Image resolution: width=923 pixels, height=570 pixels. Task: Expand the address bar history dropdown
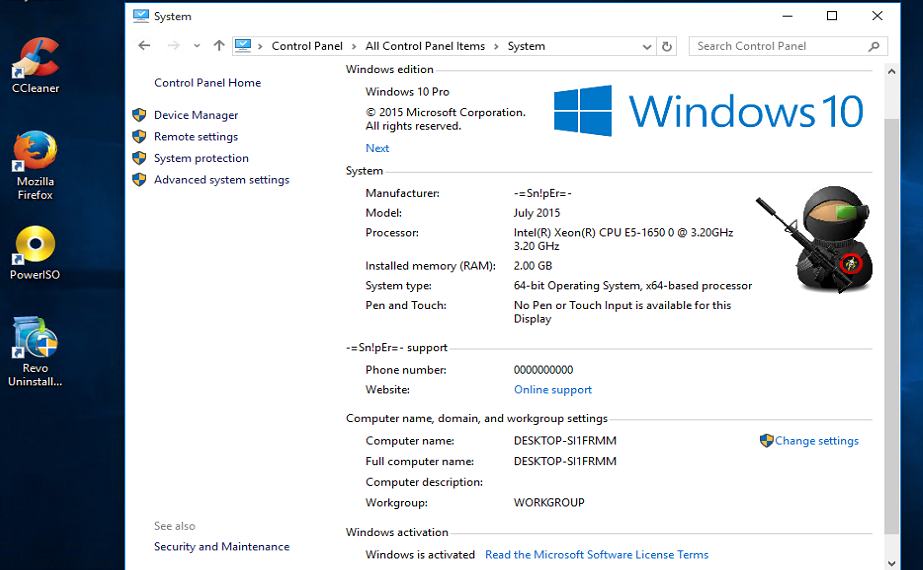647,47
